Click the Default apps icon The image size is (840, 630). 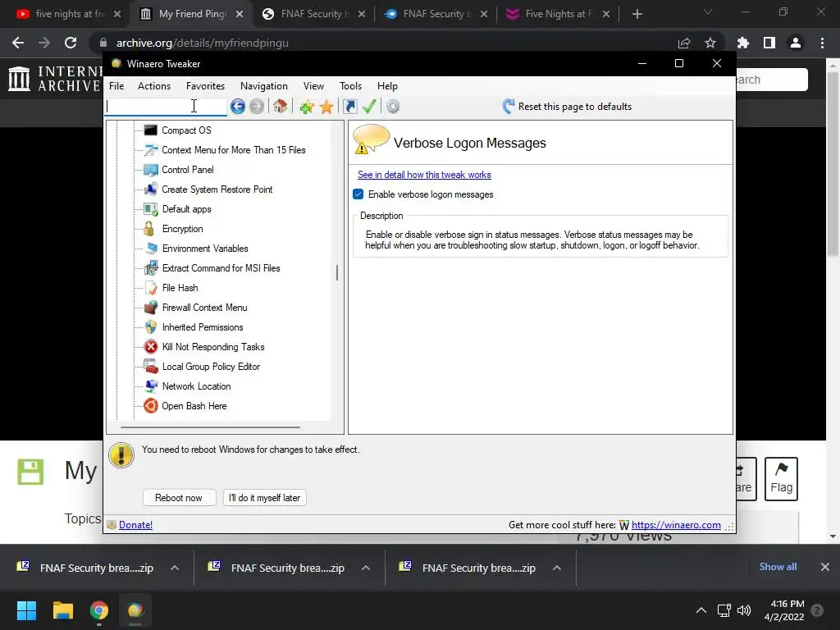(x=151, y=209)
